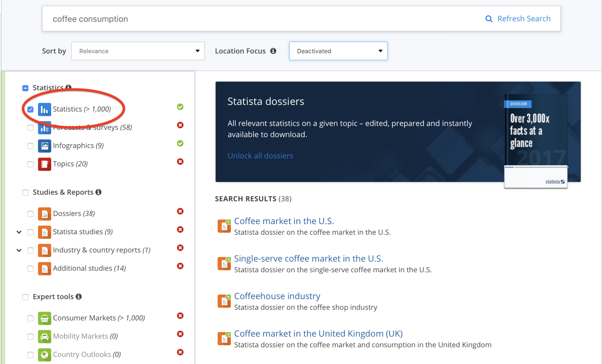Open the Unlock all dossiers link
The image size is (602, 364).
[260, 156]
